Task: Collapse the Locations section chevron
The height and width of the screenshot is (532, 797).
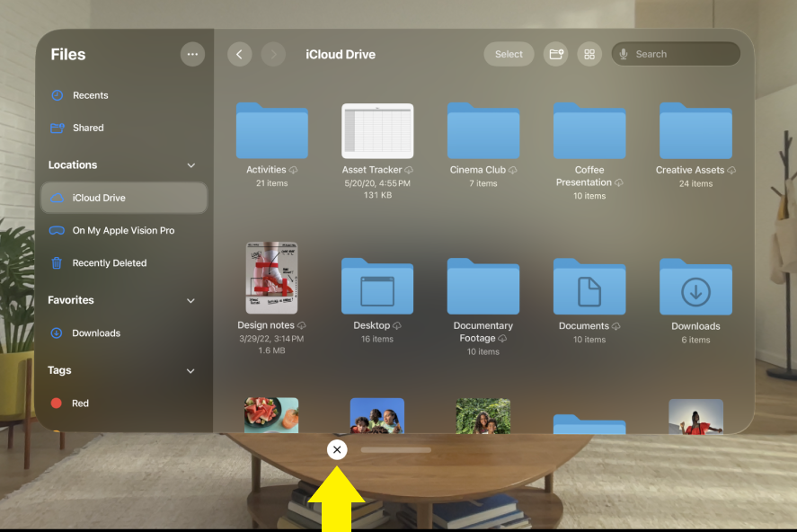Action: tap(191, 165)
